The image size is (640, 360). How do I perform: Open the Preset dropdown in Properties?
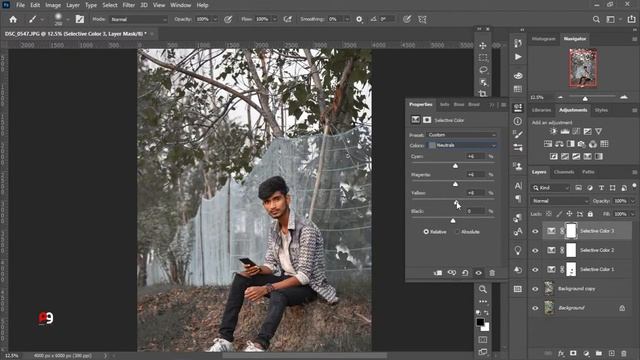462,135
